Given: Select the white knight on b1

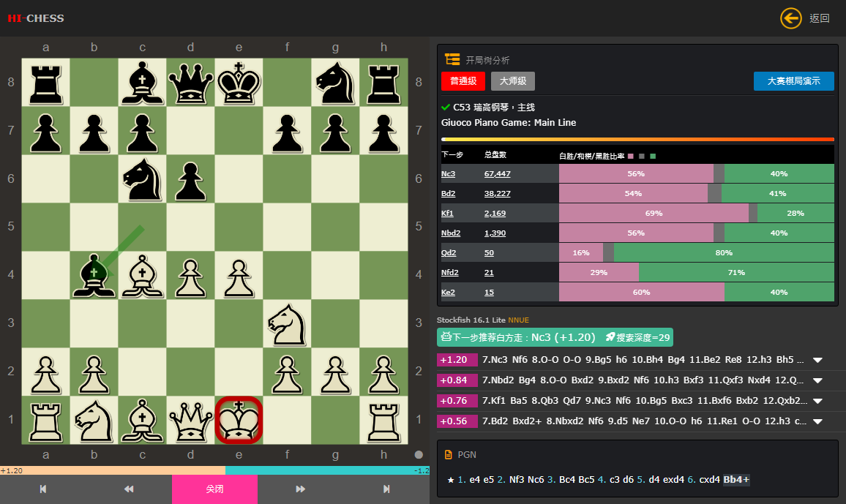Looking at the screenshot, I should [94, 420].
